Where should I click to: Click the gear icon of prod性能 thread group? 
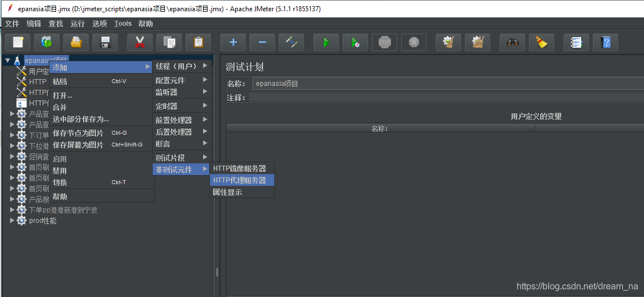tap(21, 221)
